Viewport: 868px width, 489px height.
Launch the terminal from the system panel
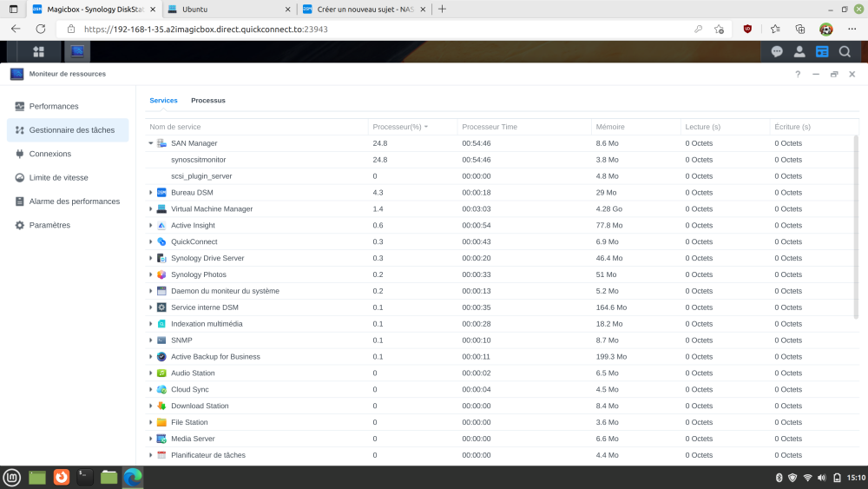tap(85, 477)
